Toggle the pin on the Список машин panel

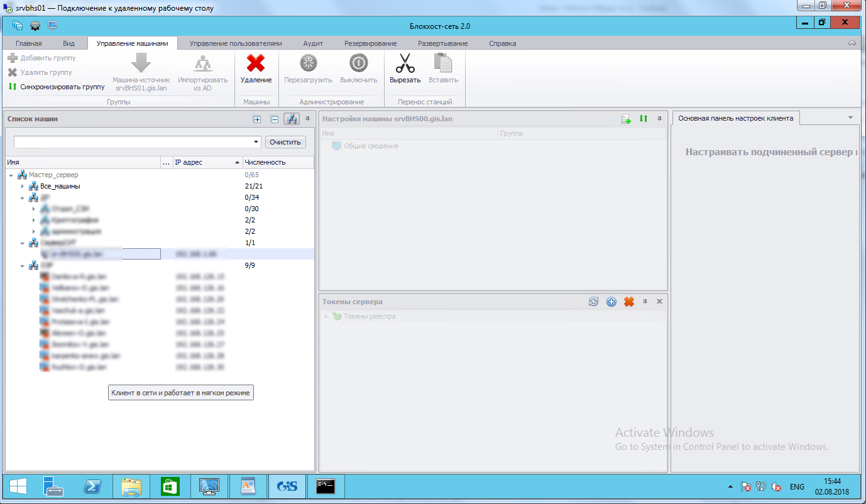click(308, 119)
